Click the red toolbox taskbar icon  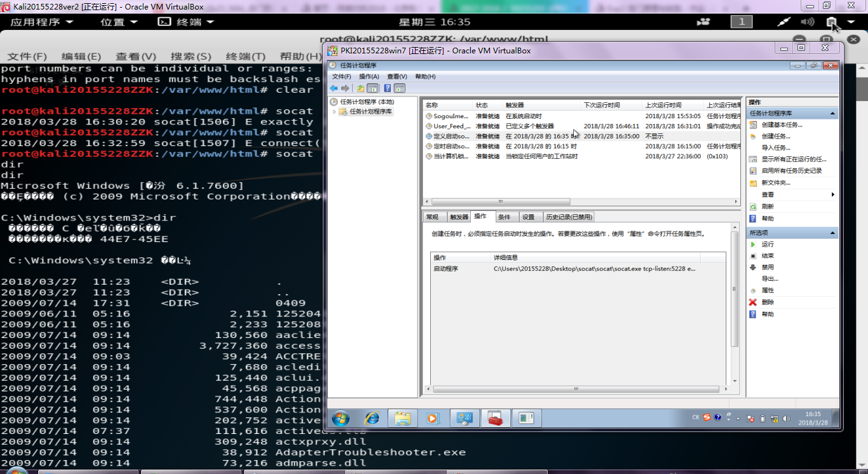(495, 418)
